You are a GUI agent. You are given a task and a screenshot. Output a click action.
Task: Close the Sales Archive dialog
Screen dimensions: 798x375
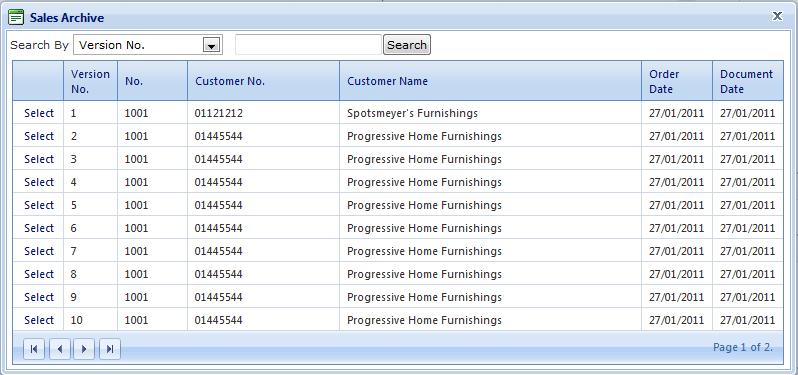777,16
